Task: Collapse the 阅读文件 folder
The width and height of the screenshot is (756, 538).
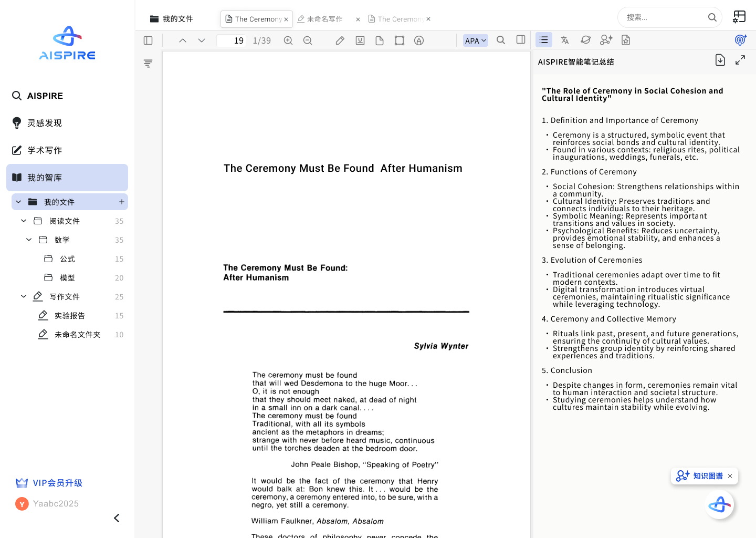Action: point(24,221)
